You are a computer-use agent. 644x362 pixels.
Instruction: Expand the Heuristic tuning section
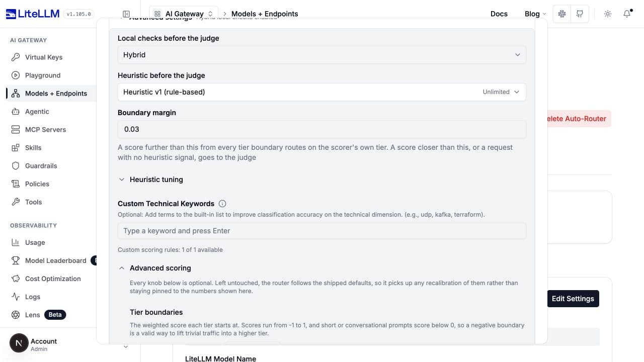pyautogui.click(x=151, y=179)
